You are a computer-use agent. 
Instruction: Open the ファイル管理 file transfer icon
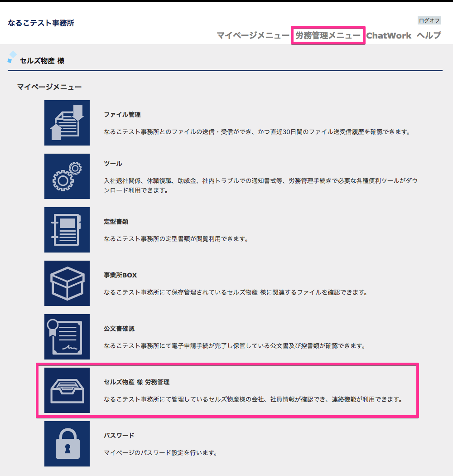[67, 123]
